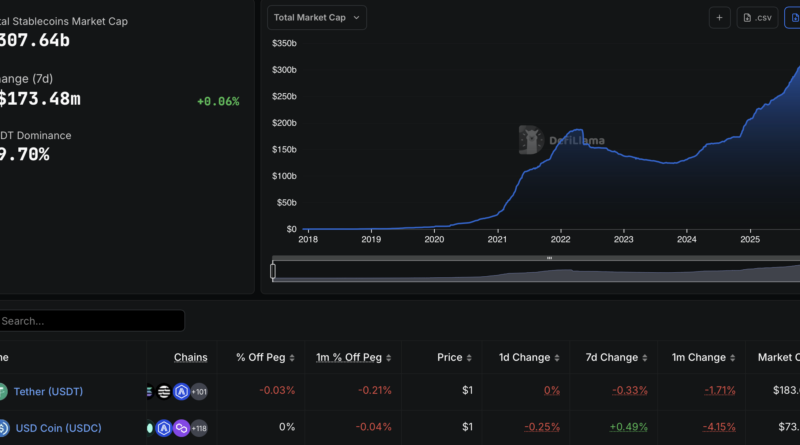Viewport: 800px width, 445px height.
Task: Click the top center grip of range slider
Action: coord(549,259)
